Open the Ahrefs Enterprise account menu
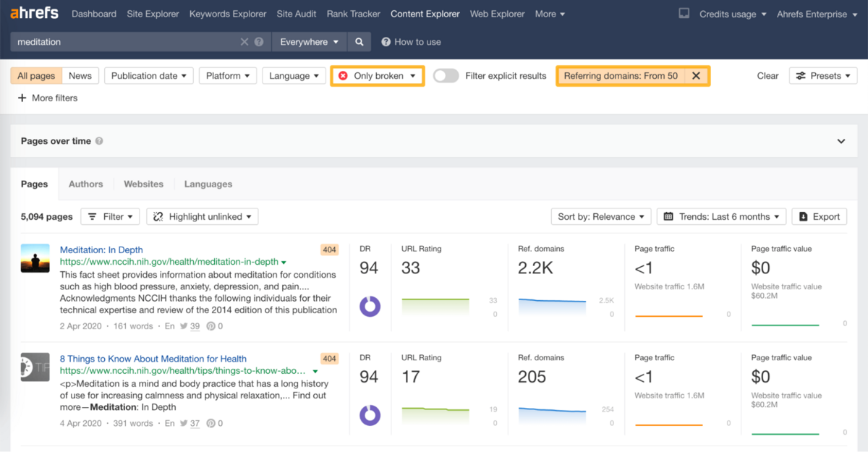The image size is (868, 452). [816, 14]
